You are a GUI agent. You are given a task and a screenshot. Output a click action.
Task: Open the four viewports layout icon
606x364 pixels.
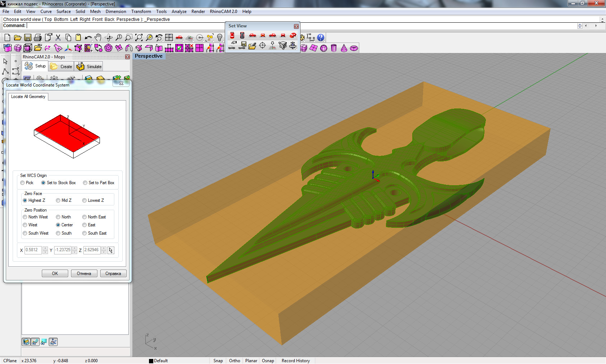click(169, 37)
